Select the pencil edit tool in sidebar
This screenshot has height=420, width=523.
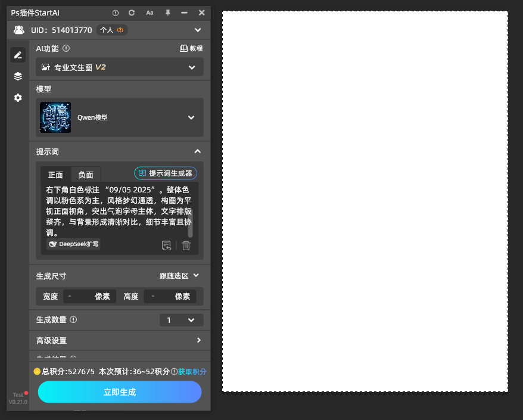tap(17, 54)
